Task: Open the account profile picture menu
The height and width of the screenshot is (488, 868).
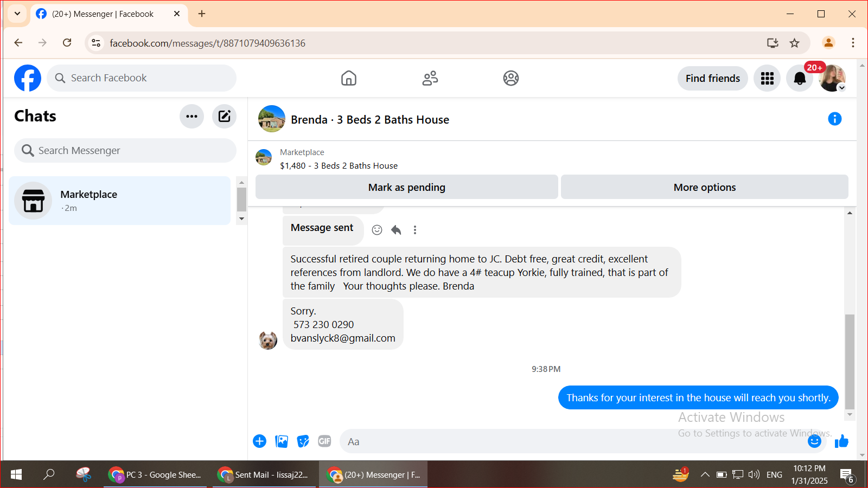Action: point(832,78)
